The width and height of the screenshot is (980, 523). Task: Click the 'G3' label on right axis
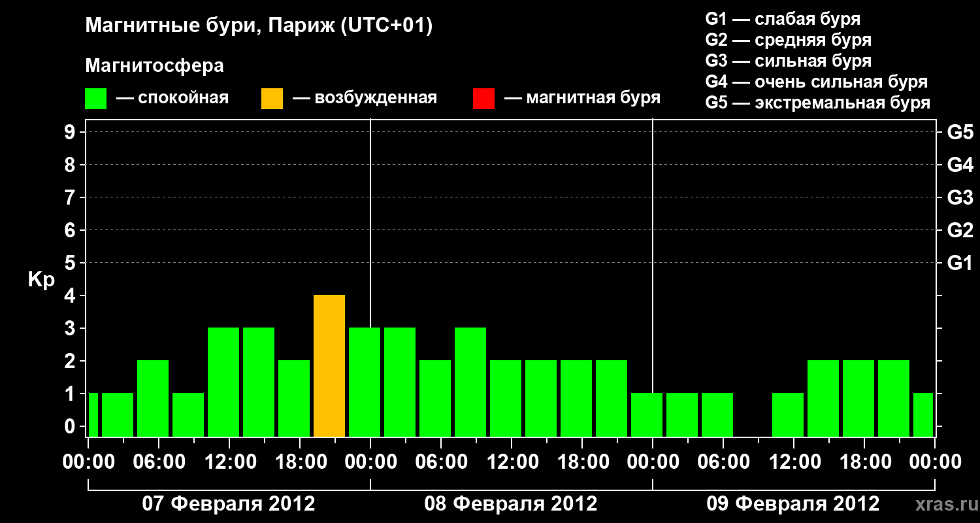(960, 198)
